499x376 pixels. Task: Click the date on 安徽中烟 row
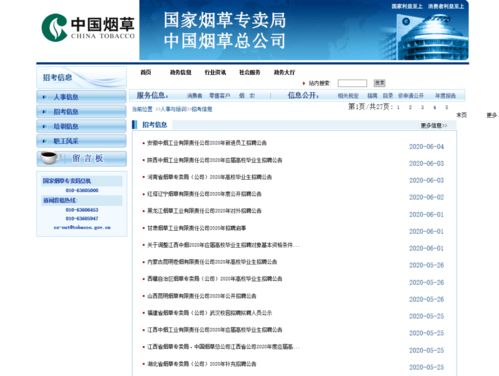click(426, 147)
